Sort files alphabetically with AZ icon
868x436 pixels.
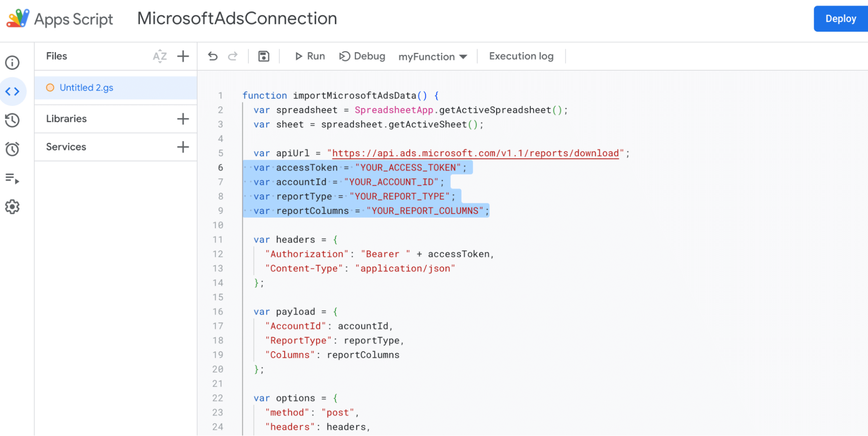(x=160, y=56)
